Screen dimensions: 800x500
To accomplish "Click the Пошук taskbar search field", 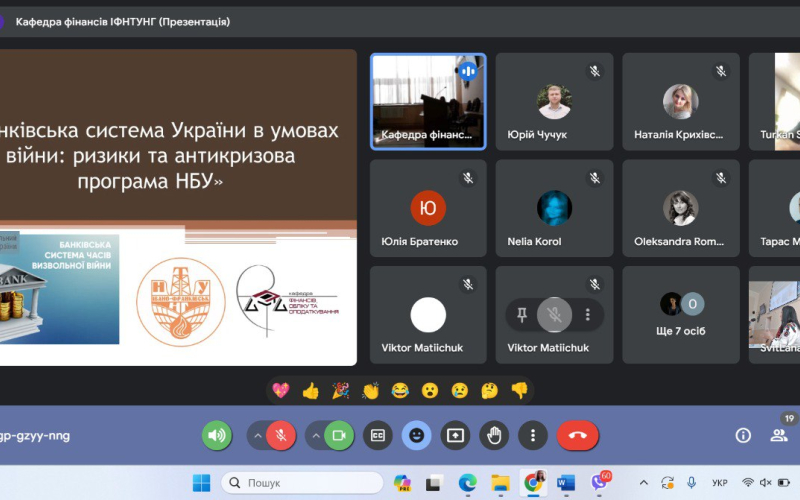I will (302, 482).
